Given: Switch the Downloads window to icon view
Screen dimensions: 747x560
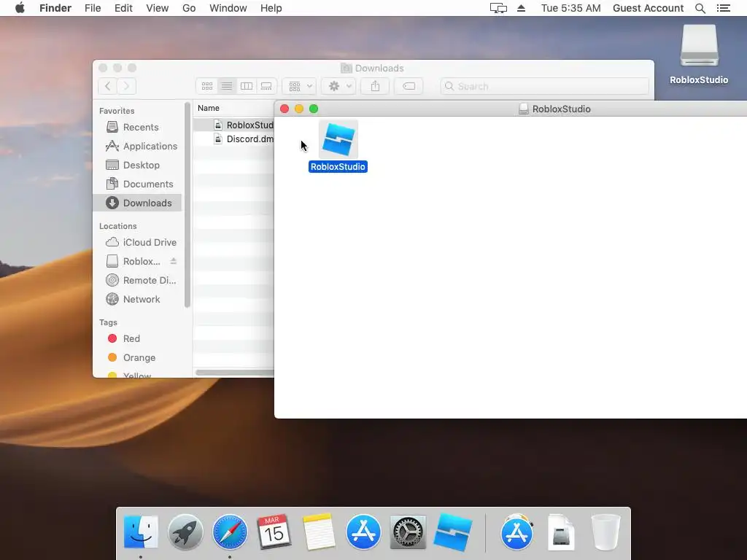Looking at the screenshot, I should pos(206,86).
